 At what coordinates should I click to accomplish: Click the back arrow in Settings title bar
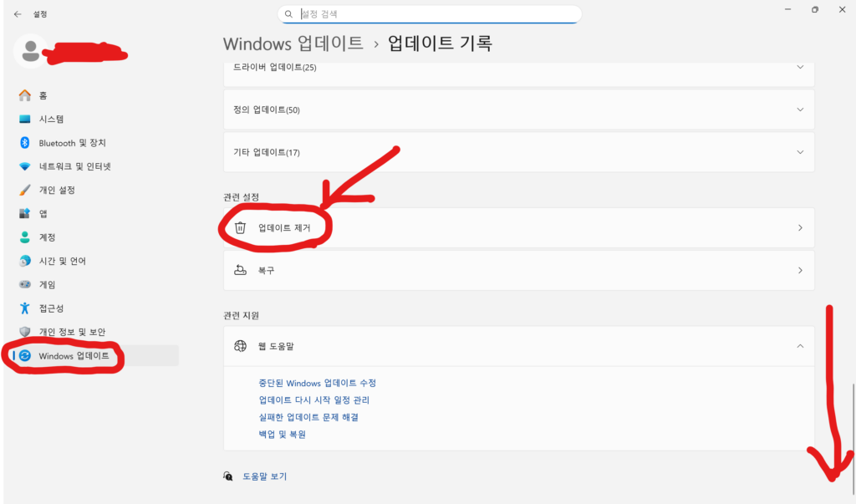[18, 14]
